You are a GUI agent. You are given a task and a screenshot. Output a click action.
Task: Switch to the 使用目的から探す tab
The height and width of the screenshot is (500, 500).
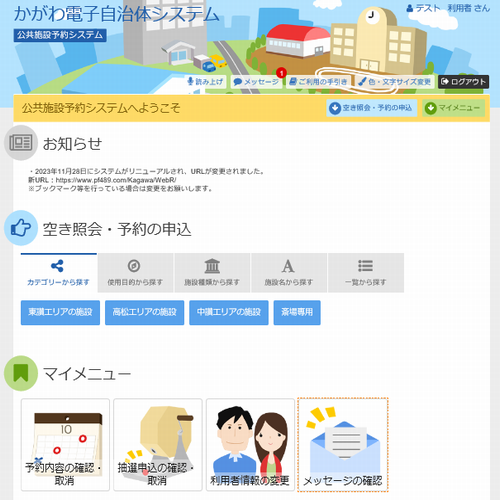point(135,273)
